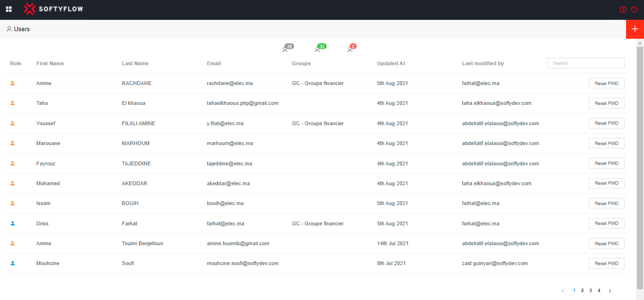Image resolution: width=644 pixels, height=300 pixels.
Task: Click the Users header icon
Action: (9, 29)
